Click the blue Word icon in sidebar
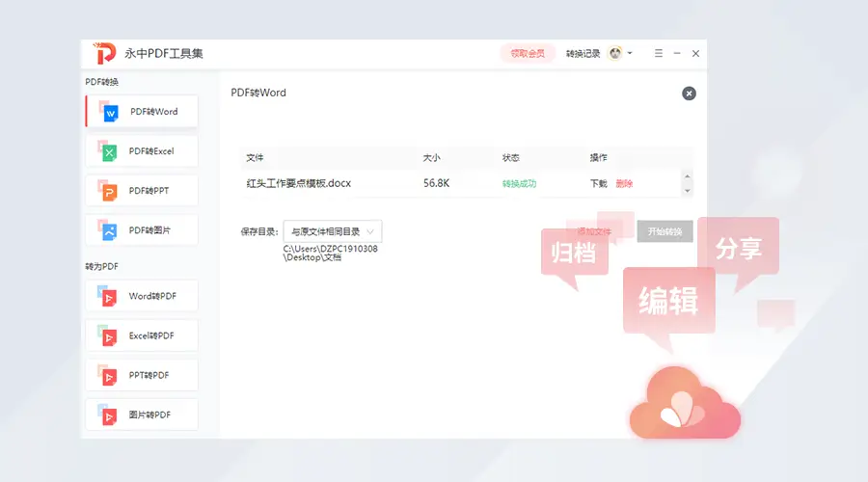 tap(108, 111)
